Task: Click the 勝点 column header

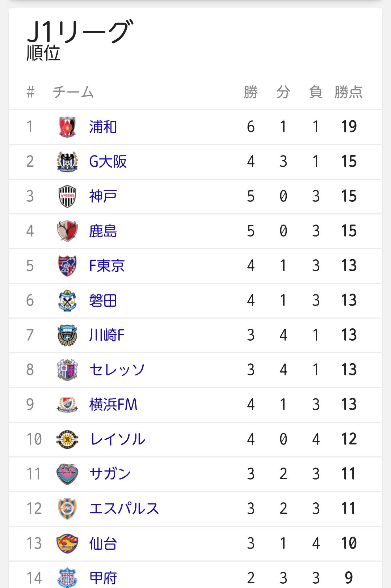Action: 349,92
